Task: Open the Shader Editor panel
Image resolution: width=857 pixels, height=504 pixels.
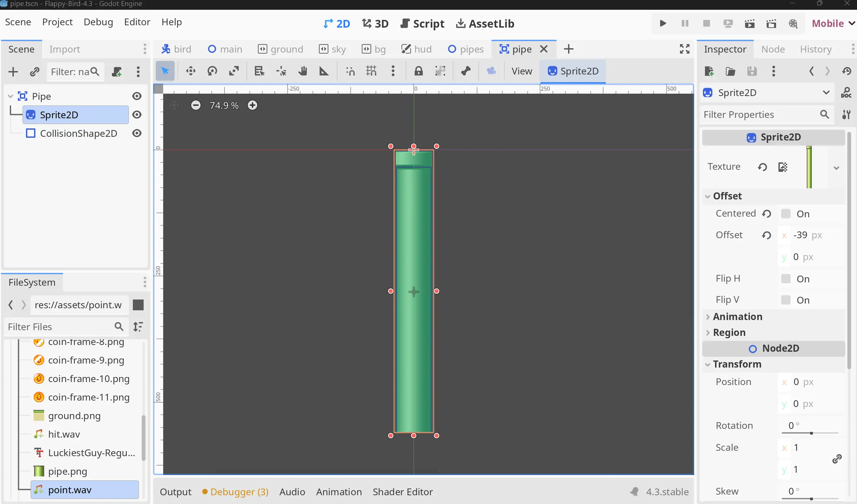Action: point(403,492)
